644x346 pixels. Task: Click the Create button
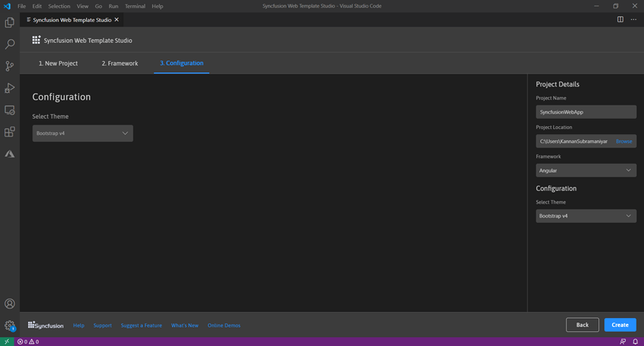tap(620, 325)
